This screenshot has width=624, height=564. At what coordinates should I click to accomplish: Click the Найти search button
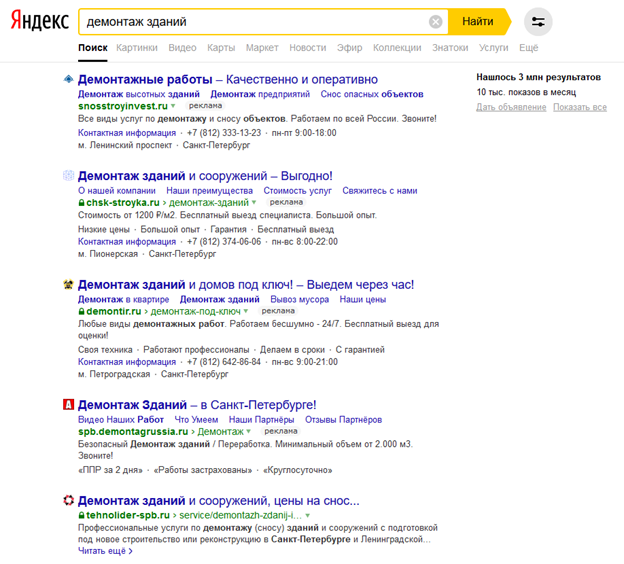[478, 21]
